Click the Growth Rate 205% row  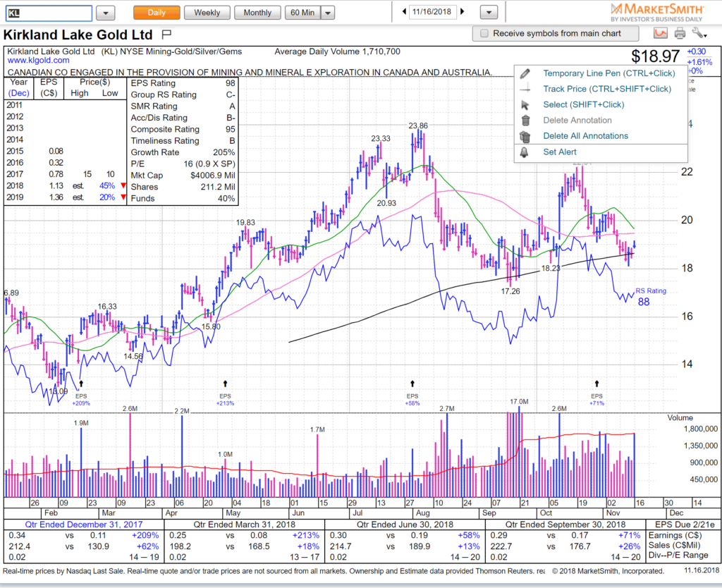(183, 152)
